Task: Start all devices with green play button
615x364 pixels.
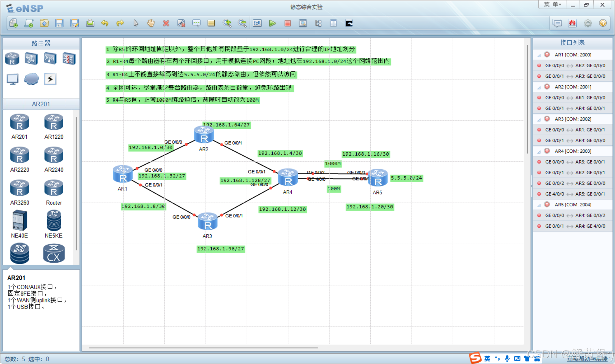Action: [x=272, y=23]
